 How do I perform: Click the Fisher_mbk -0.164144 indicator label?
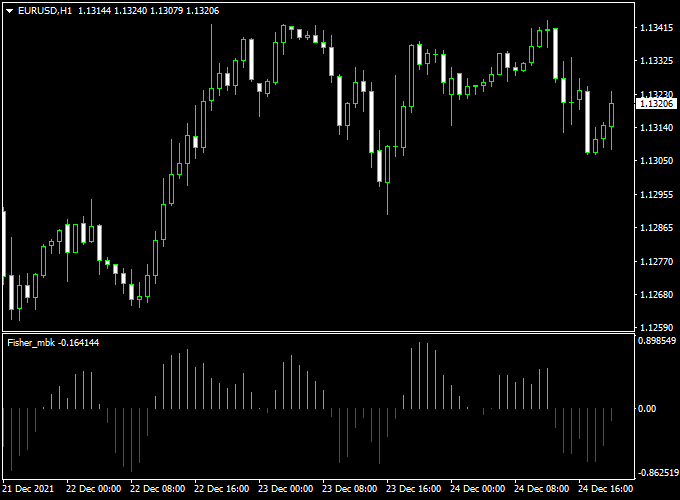coord(53,343)
